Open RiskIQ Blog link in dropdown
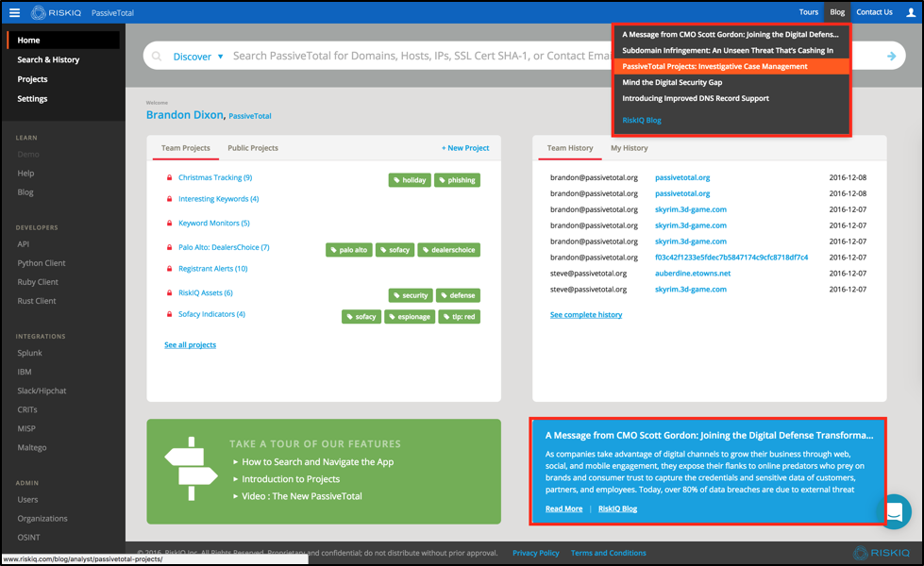Image resolution: width=924 pixels, height=566 pixels. [x=642, y=120]
